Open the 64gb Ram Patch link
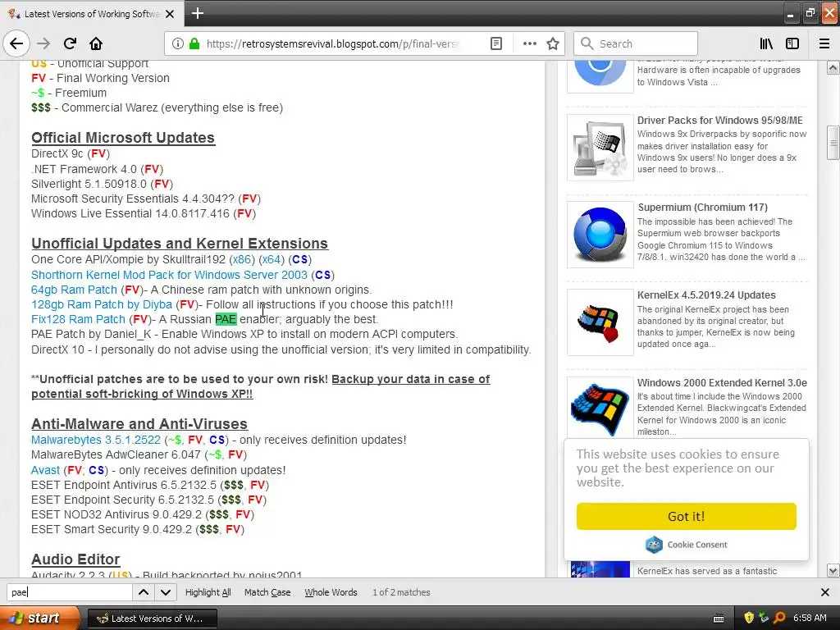840x630 pixels. pos(74,290)
